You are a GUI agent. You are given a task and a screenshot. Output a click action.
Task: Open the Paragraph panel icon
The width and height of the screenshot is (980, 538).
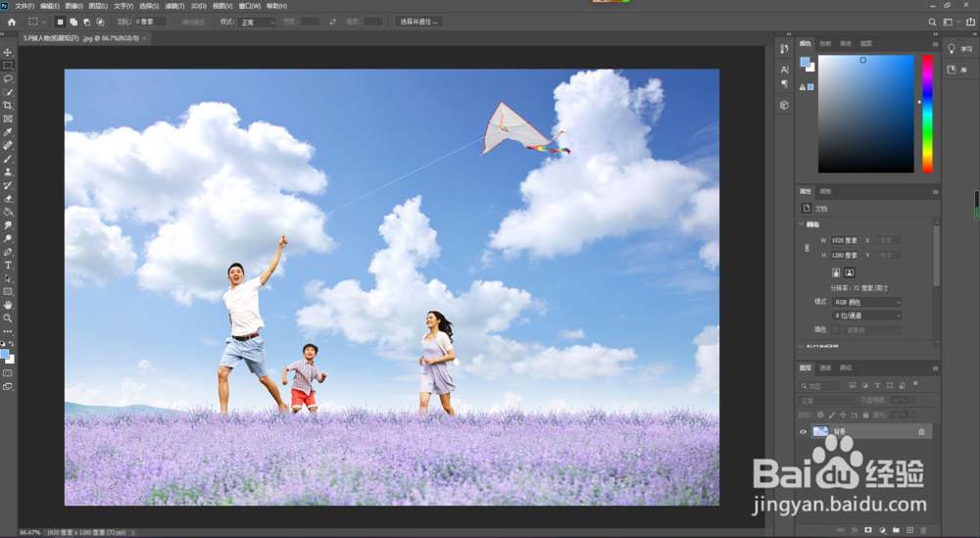click(x=784, y=83)
